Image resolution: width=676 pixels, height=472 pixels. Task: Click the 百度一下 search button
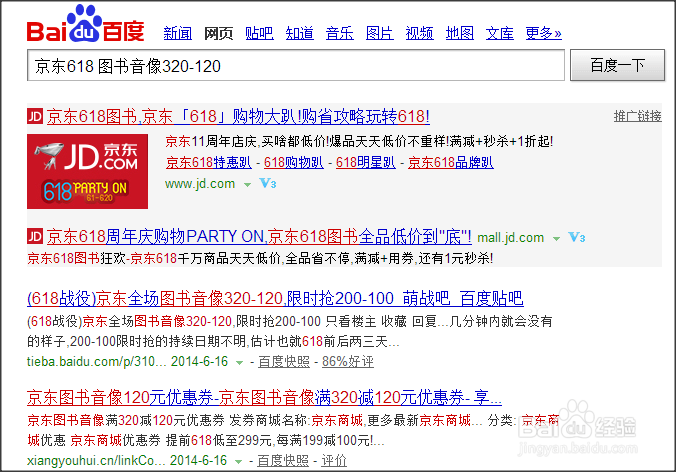pos(617,66)
